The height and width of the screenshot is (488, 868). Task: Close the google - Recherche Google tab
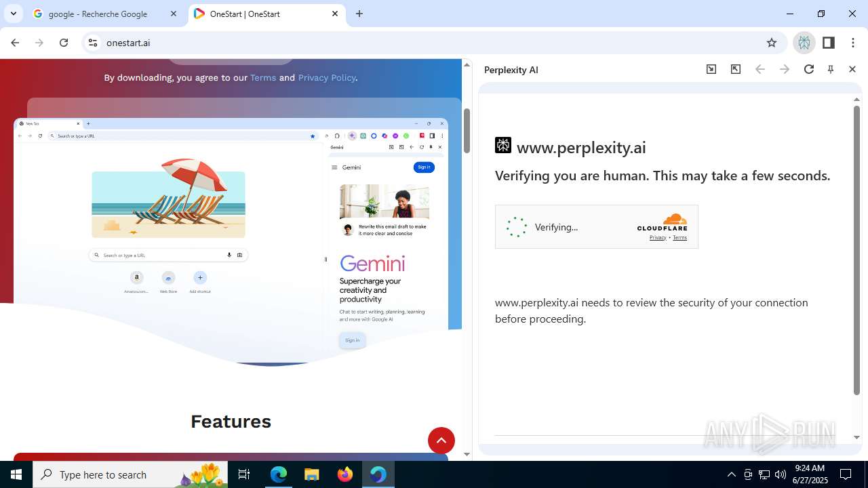(174, 14)
